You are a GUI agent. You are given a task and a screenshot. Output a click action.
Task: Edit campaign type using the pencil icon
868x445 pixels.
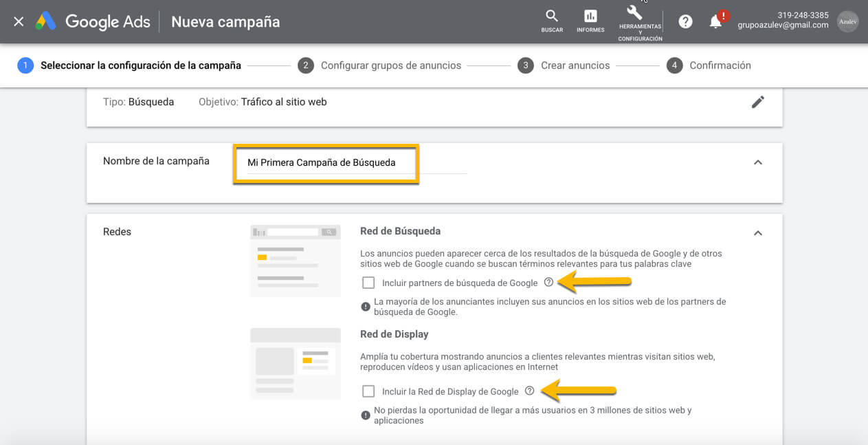758,102
